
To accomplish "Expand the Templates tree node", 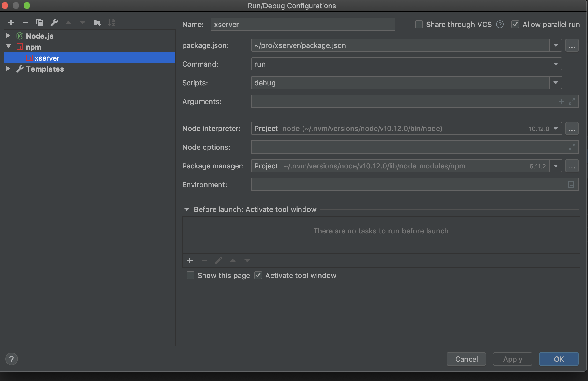I will (8, 69).
